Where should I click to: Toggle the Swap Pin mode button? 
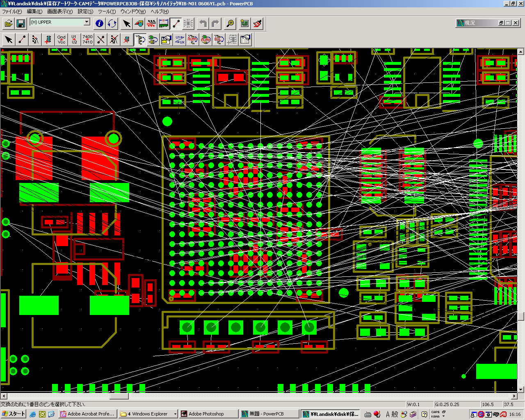coord(140,39)
